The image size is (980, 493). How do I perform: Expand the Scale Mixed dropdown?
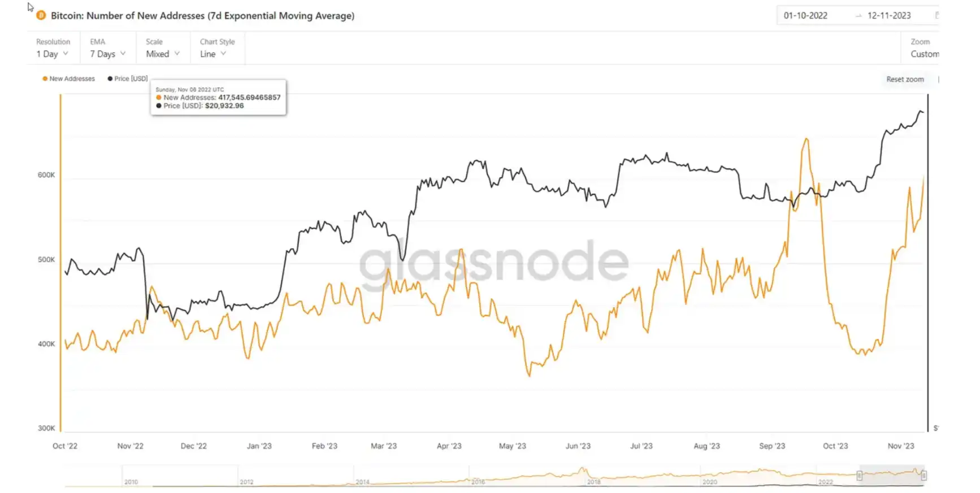click(x=162, y=54)
